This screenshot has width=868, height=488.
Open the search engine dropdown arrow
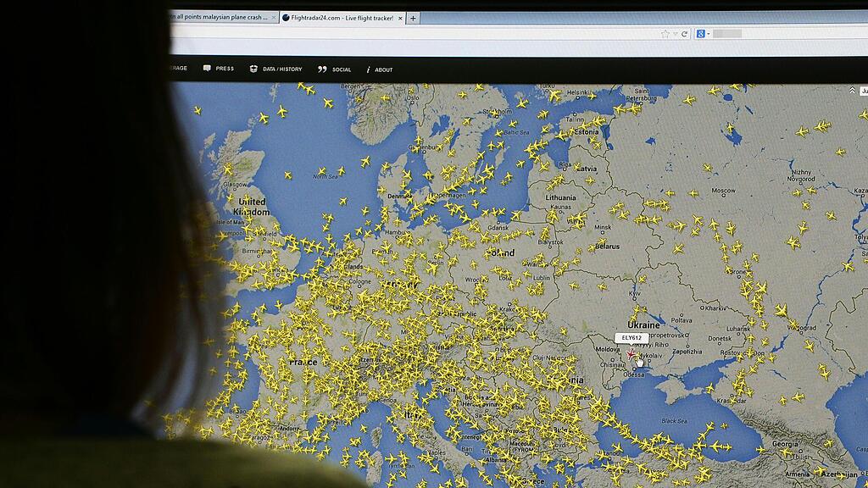(708, 34)
